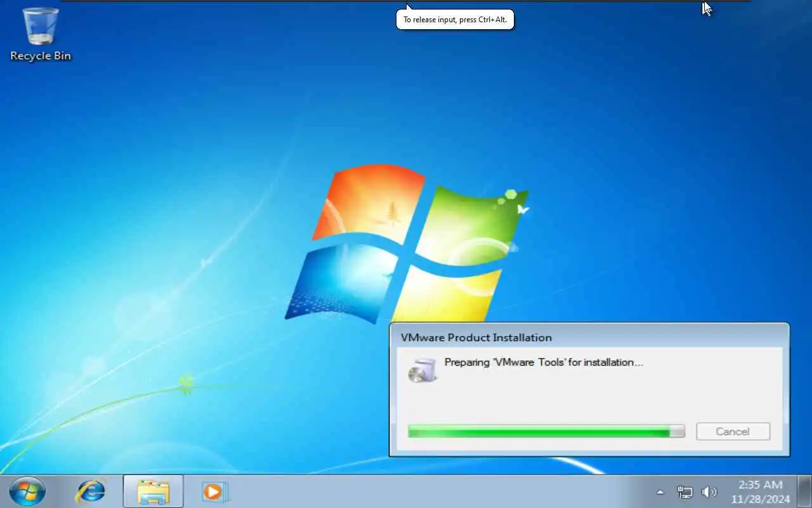Image resolution: width=812 pixels, height=508 pixels.
Task: Click the 'To release input' tooltip
Action: (x=455, y=20)
